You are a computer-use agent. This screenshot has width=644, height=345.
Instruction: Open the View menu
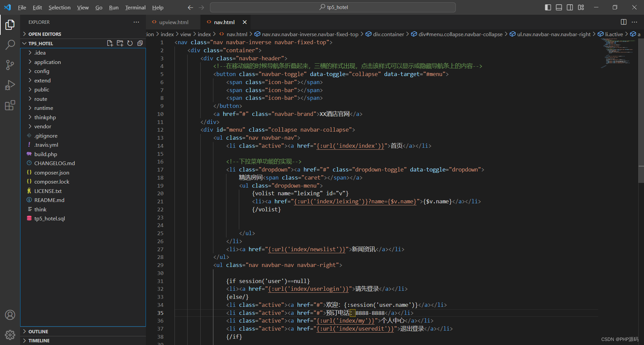click(83, 7)
